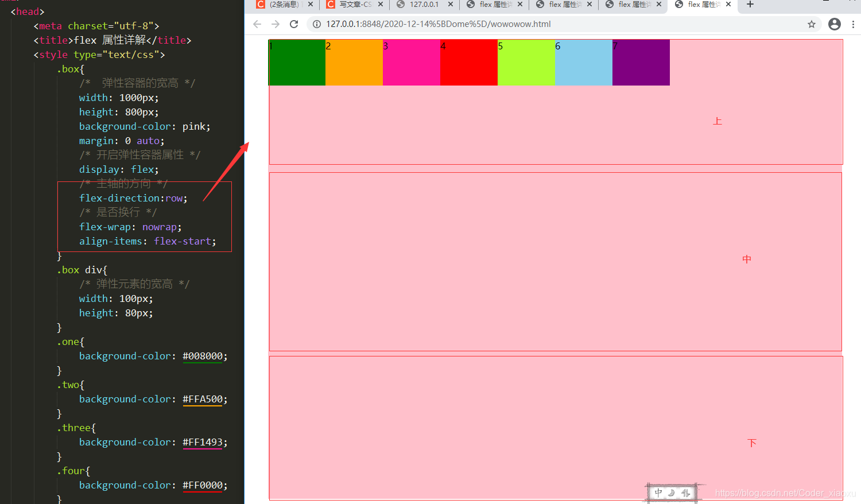Screen dimensions: 861x504
Task: Click the red 上 label
Action: coord(717,121)
